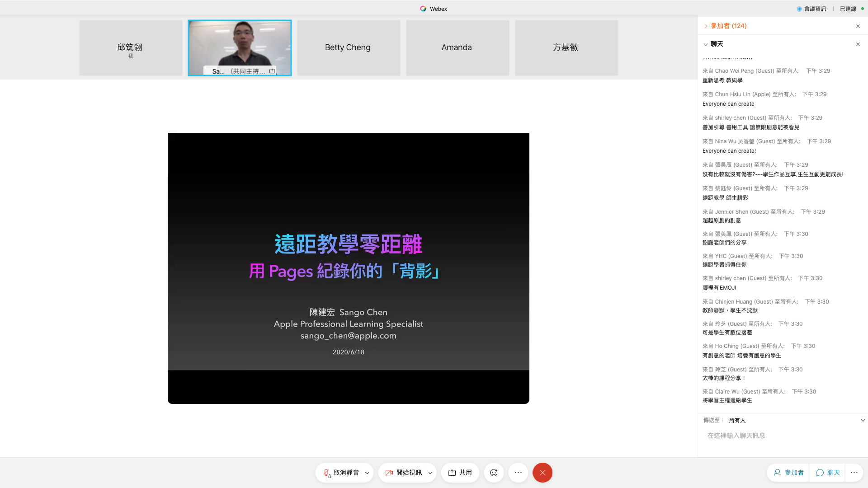
Task: Open meeting info in the title bar
Action: click(x=811, y=9)
